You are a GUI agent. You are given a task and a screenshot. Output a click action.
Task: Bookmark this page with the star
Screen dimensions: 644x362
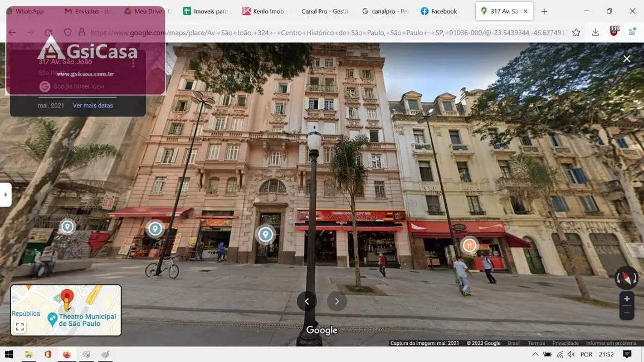click(576, 32)
